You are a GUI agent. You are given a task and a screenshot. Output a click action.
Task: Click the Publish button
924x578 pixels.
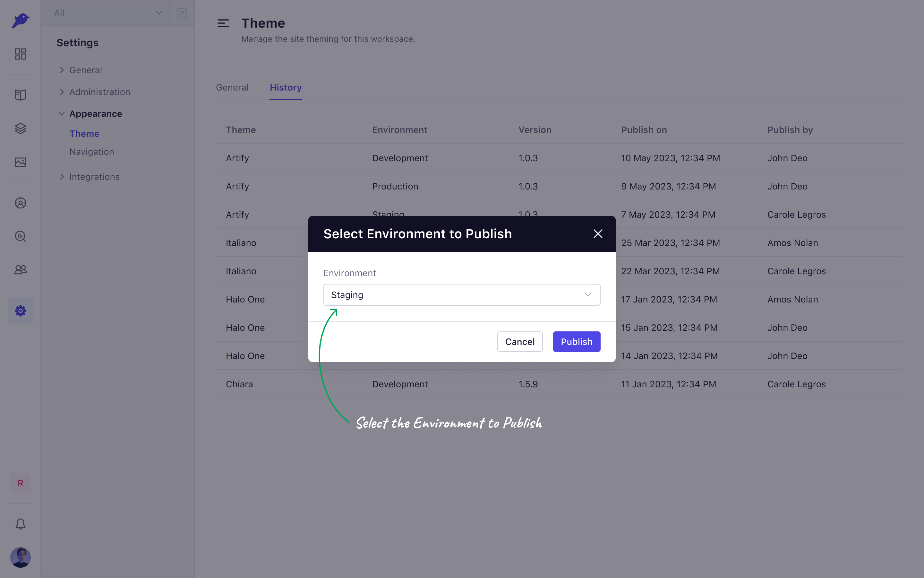[x=577, y=341]
